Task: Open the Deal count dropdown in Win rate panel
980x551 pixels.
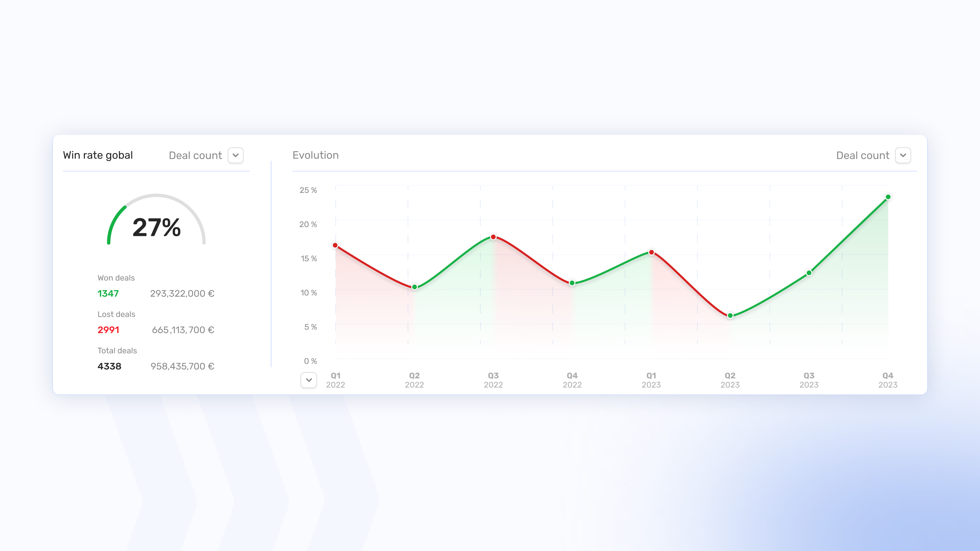Action: click(x=235, y=155)
